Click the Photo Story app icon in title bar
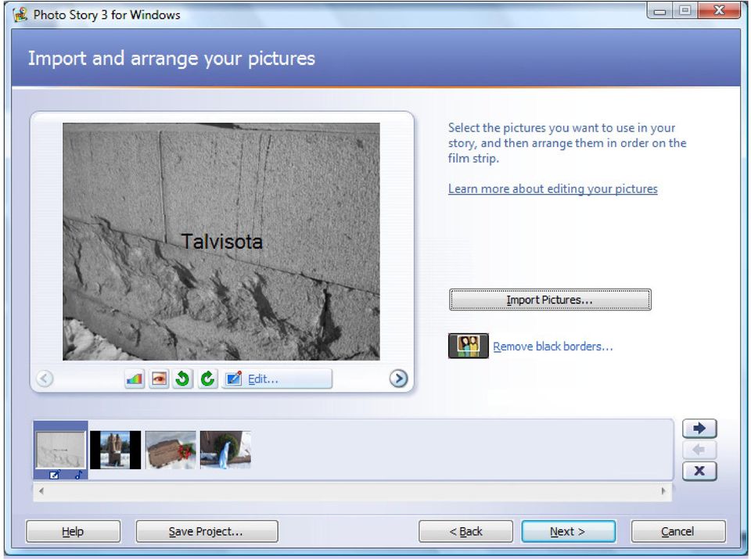This screenshot has width=751, height=560. coord(20,14)
